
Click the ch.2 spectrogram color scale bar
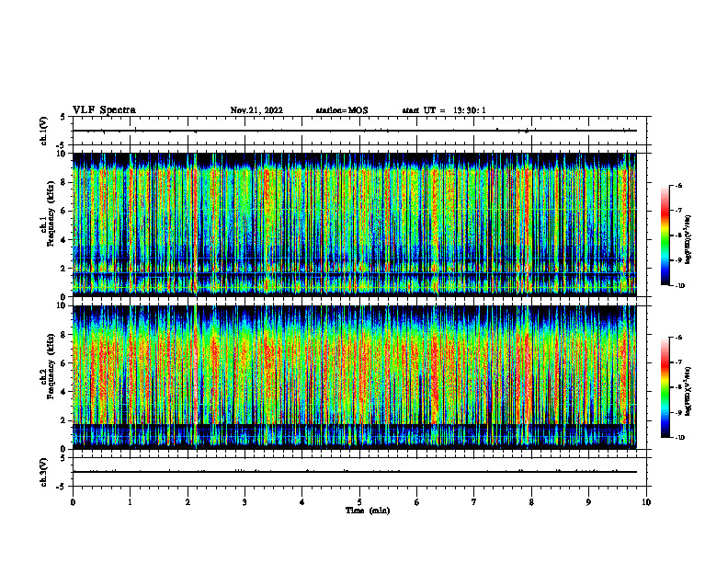tap(665, 387)
